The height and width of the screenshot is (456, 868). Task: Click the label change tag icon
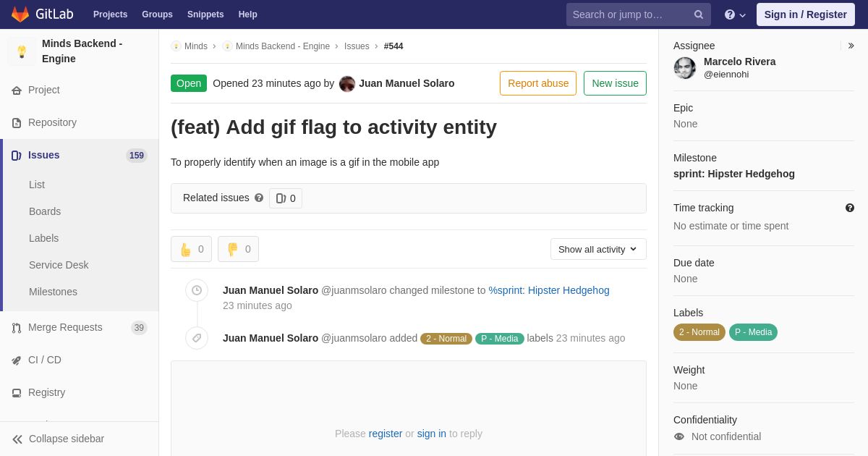click(x=197, y=338)
